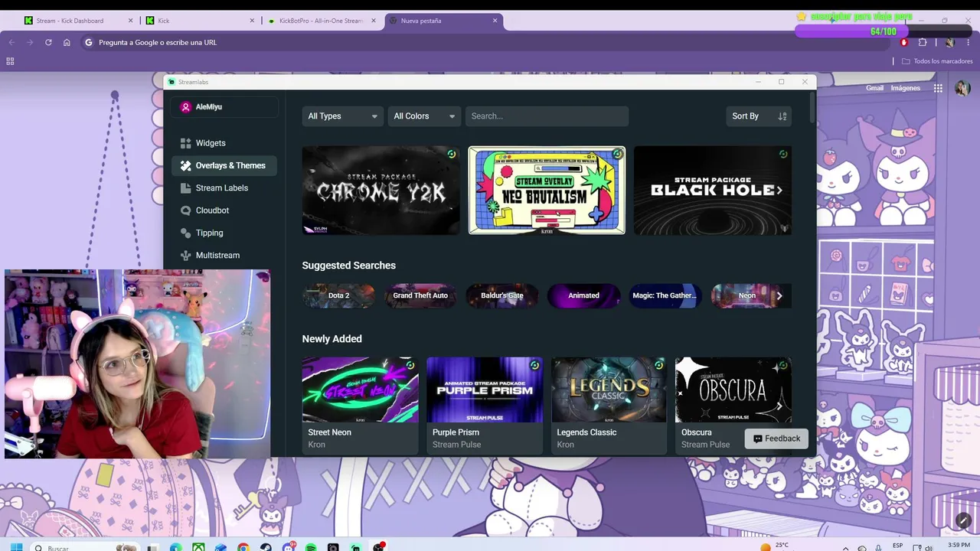Open Google Chrome from the taskbar
The height and width of the screenshot is (551, 980).
pyautogui.click(x=243, y=547)
